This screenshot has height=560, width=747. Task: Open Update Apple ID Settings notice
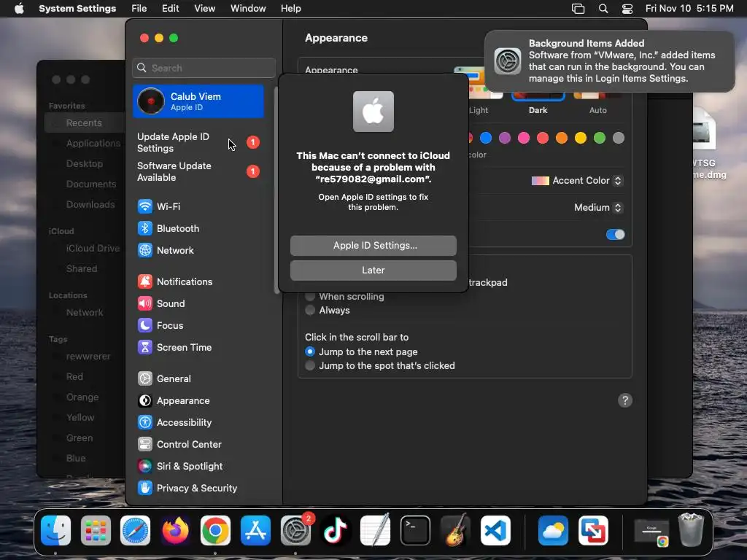(198, 142)
